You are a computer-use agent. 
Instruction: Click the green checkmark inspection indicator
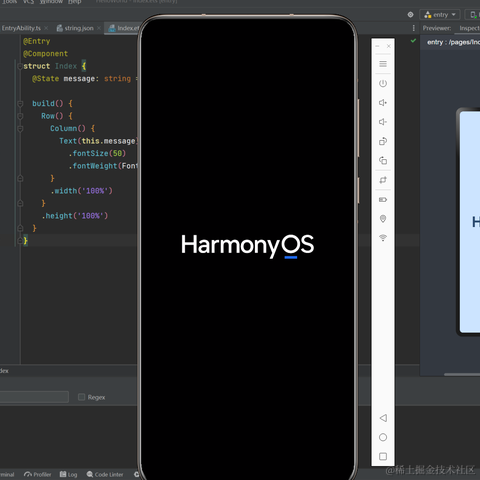coord(413,41)
